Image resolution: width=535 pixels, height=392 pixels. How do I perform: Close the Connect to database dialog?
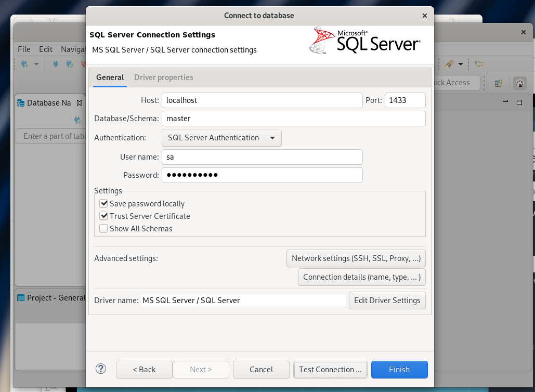[x=424, y=16]
